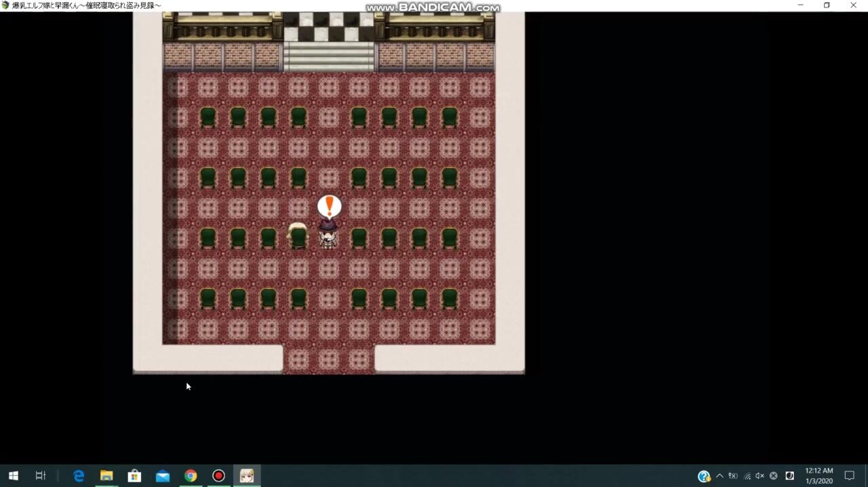Open the Wi-Fi network flyout
The image size is (868, 487).
pyautogui.click(x=747, y=476)
